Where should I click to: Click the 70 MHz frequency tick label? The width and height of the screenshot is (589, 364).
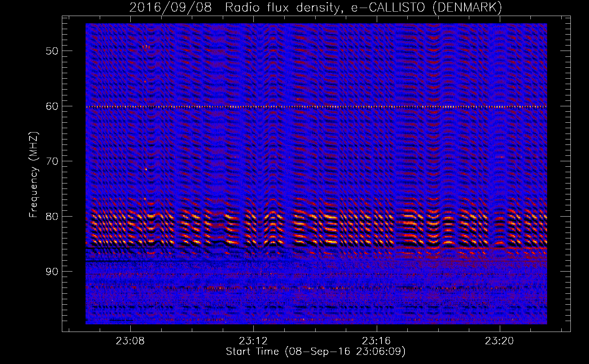click(52, 161)
